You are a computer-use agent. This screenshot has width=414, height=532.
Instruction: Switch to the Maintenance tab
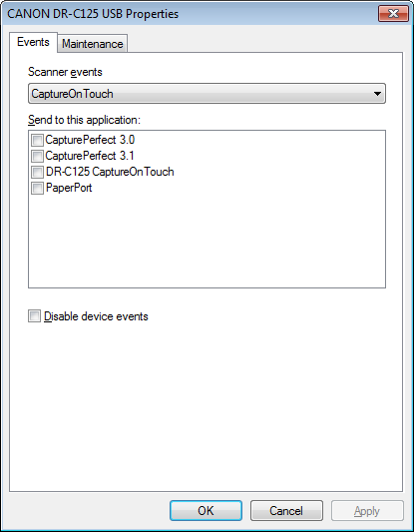coord(93,44)
